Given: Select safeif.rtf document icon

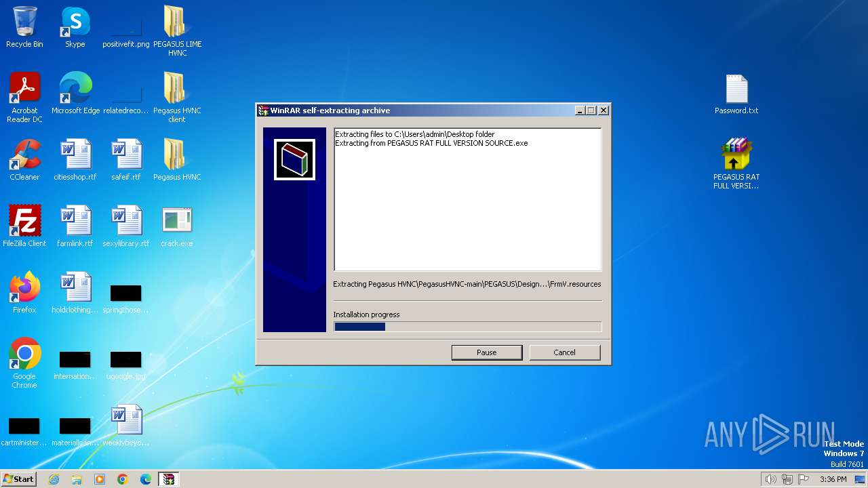Looking at the screenshot, I should click(126, 160).
